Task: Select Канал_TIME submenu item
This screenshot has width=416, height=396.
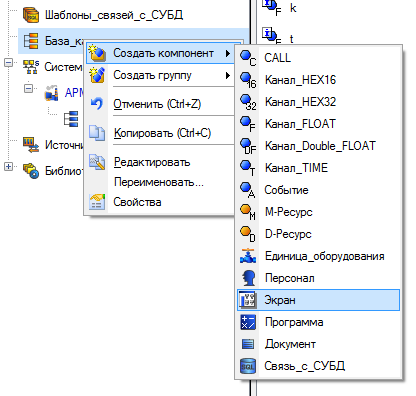Action: [x=318, y=168]
